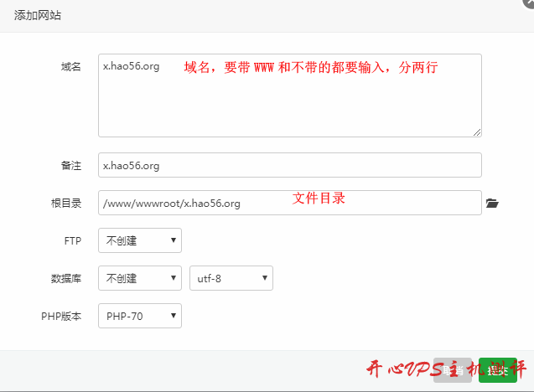The height and width of the screenshot is (392, 534).
Task: Open the utf-8 charset dropdown
Action: point(231,278)
